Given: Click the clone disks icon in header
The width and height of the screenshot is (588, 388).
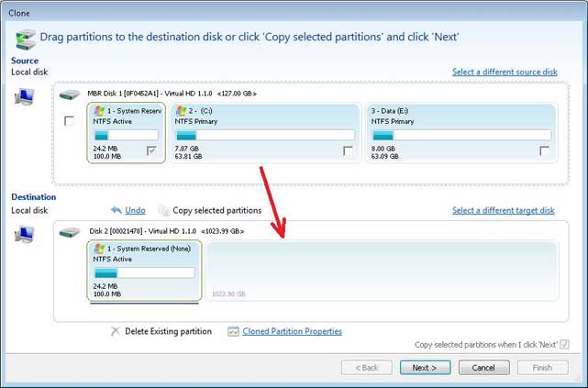Looking at the screenshot, I should [25, 39].
